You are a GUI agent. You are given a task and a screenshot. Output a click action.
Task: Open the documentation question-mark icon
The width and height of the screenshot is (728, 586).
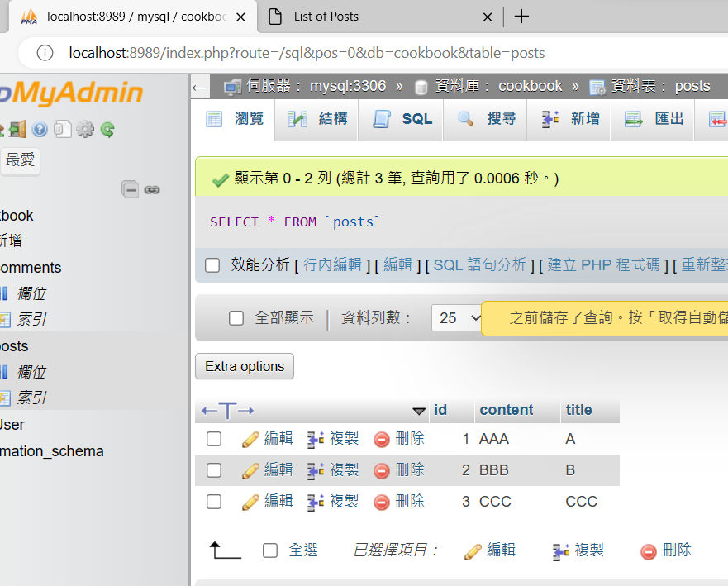pyautogui.click(x=40, y=129)
